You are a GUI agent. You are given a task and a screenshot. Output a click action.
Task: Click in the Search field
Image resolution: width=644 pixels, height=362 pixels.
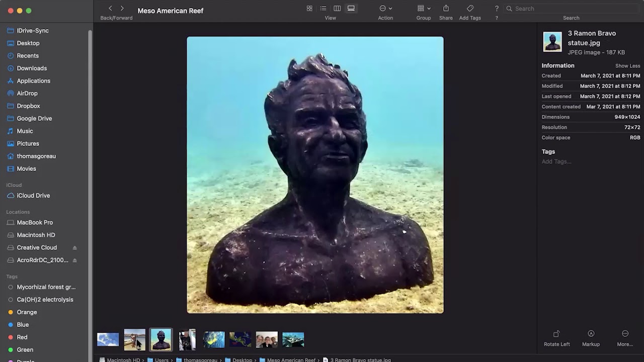coord(573,9)
